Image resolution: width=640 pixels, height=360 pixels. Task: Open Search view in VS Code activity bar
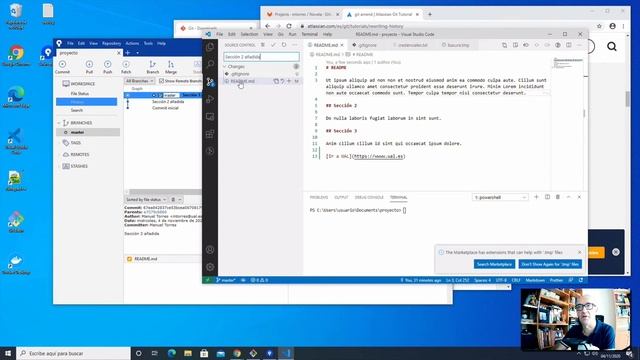(x=210, y=64)
